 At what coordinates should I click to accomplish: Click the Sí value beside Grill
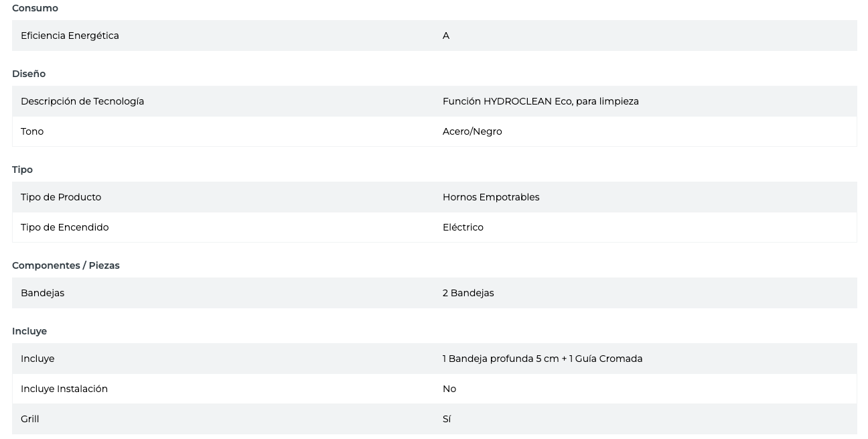(x=447, y=419)
